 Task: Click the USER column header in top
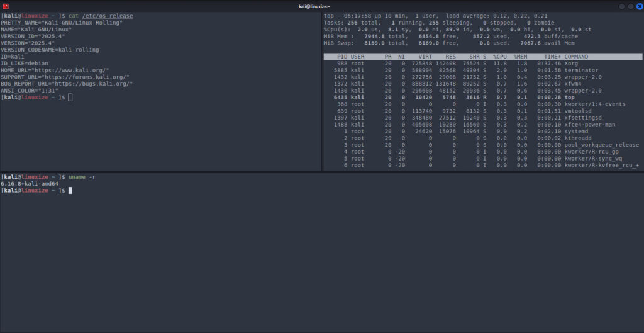[x=357, y=57]
